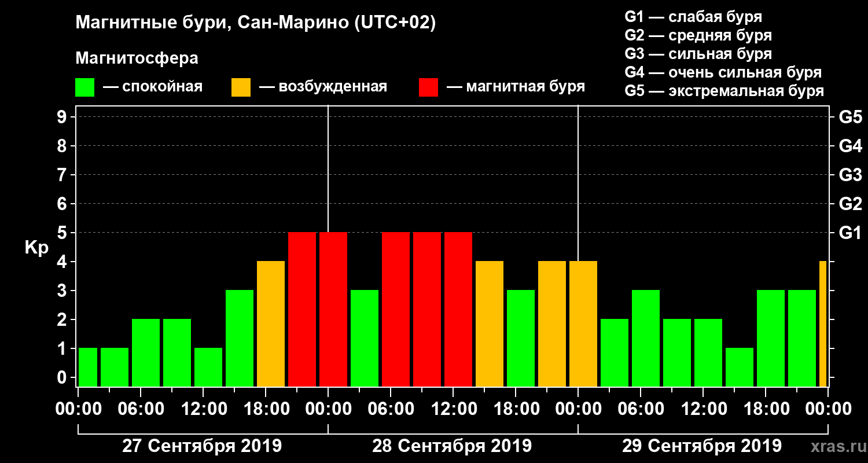The width and height of the screenshot is (868, 463).
Task: Click the G1 storm level label on axis
Action: coord(850,233)
